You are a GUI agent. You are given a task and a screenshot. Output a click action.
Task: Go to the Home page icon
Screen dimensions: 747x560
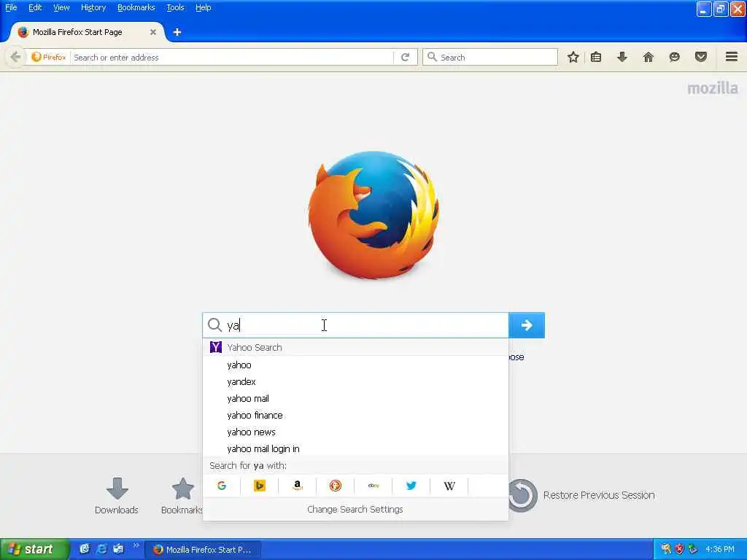(x=648, y=57)
